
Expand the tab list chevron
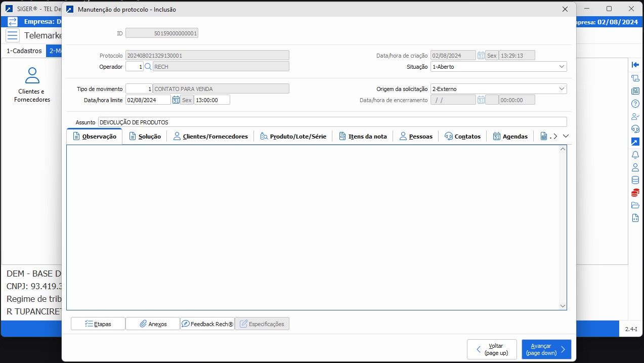[566, 136]
